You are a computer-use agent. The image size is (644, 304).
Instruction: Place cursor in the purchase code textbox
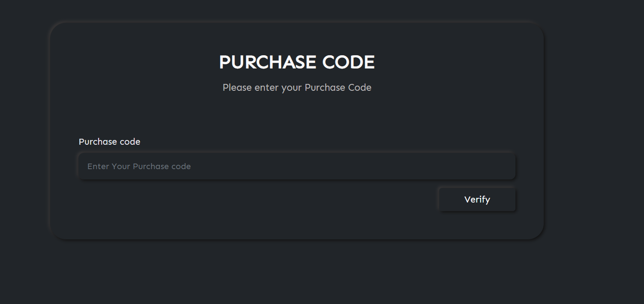coord(297,167)
